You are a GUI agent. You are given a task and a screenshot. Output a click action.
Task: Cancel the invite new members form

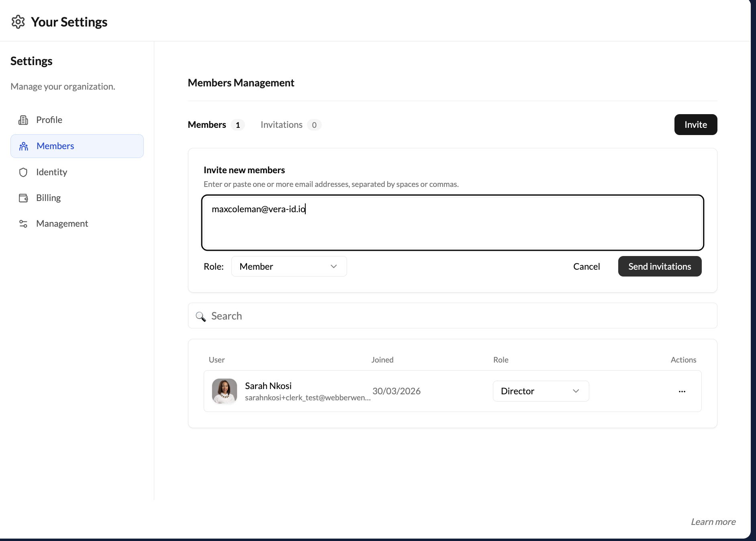pos(586,266)
